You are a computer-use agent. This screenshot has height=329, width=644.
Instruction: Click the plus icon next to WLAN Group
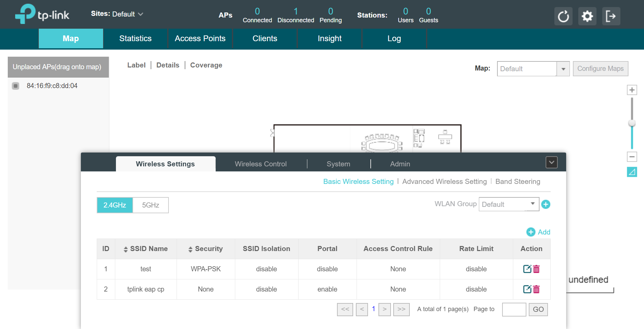546,204
